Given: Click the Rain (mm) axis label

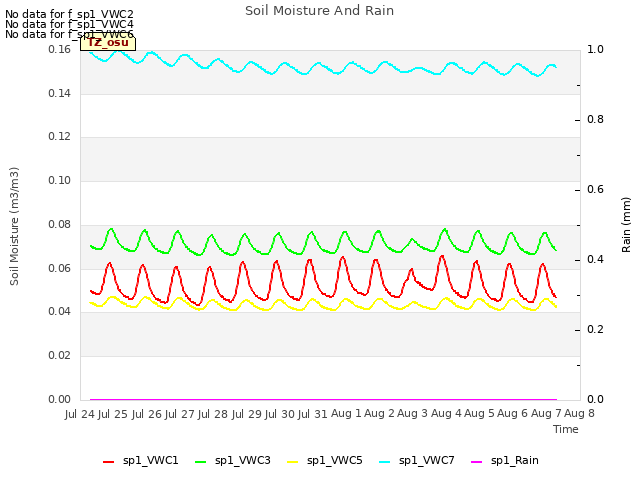Looking at the screenshot, I should point(626,225).
